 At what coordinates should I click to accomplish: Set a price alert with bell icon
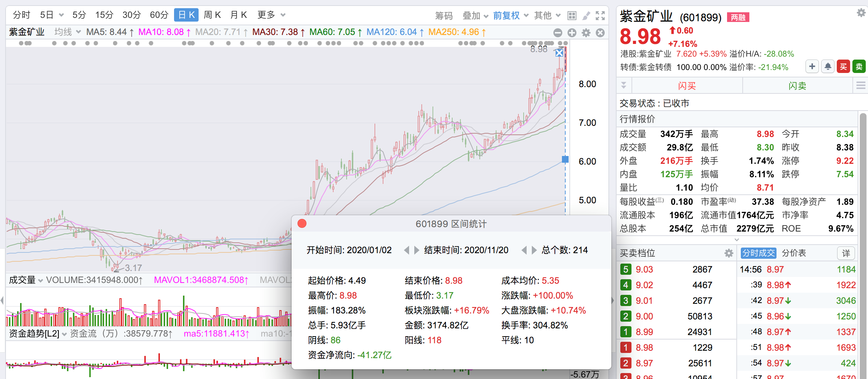[828, 67]
